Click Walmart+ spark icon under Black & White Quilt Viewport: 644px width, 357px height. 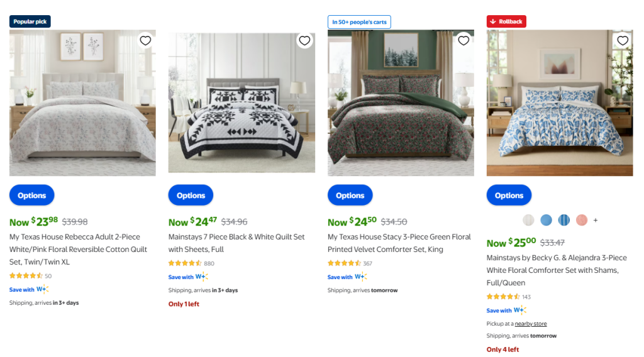(x=201, y=277)
